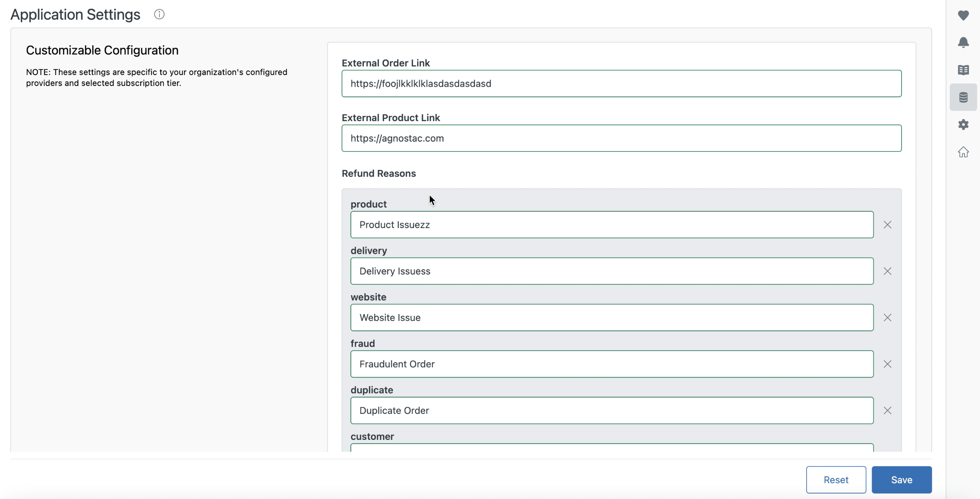The height and width of the screenshot is (499, 980).
Task: Click the duplicate field label
Action: click(372, 390)
